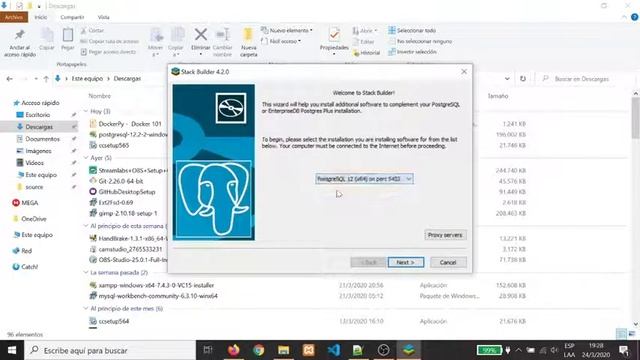This screenshot has width=640, height=360.
Task: Select OneDrive in the sidebar
Action: tap(29, 219)
